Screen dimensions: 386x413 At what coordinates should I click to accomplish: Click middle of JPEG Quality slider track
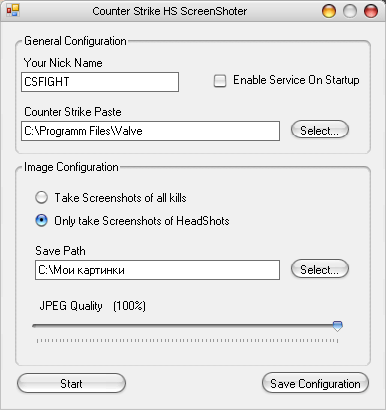[x=187, y=326]
